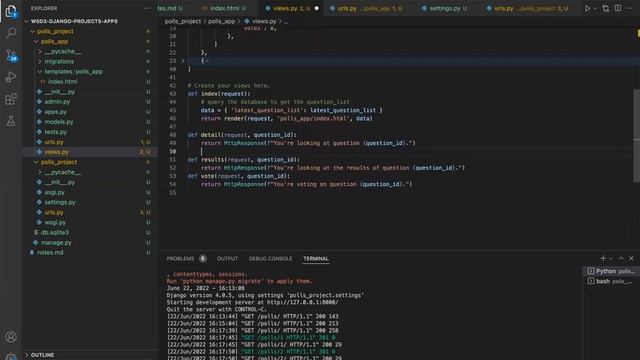Open the urls.py polls_project editor tab
This screenshot has height=360, width=640.
tap(531, 8)
